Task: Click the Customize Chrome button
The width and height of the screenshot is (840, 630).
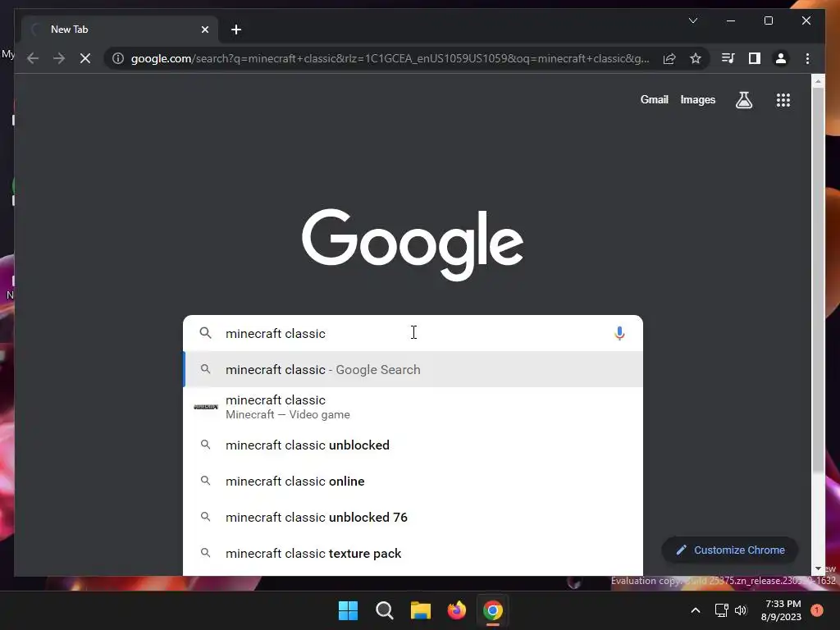Action: coord(729,550)
